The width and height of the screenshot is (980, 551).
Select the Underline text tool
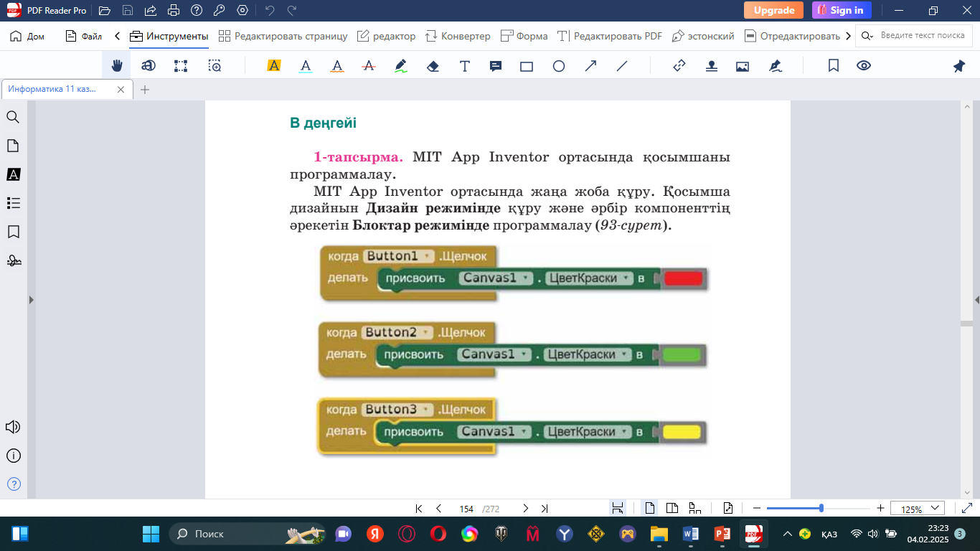coord(306,66)
